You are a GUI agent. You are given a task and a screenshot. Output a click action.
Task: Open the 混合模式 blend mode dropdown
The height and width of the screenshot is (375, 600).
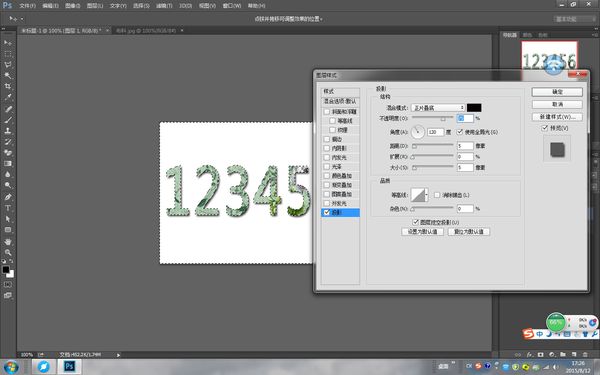pos(438,108)
